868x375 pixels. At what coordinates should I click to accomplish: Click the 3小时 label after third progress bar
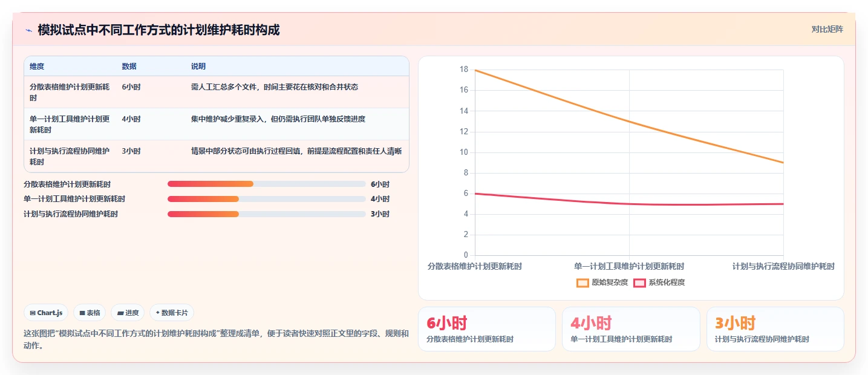(380, 214)
